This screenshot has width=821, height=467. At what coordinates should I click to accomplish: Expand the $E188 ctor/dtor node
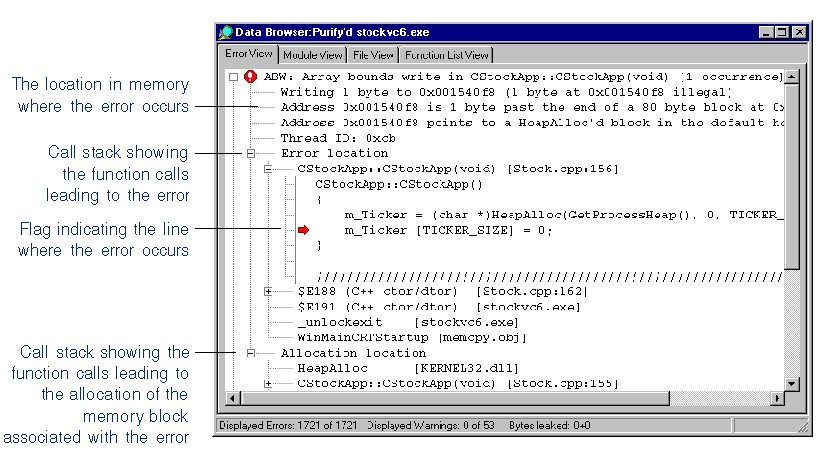pos(268,292)
